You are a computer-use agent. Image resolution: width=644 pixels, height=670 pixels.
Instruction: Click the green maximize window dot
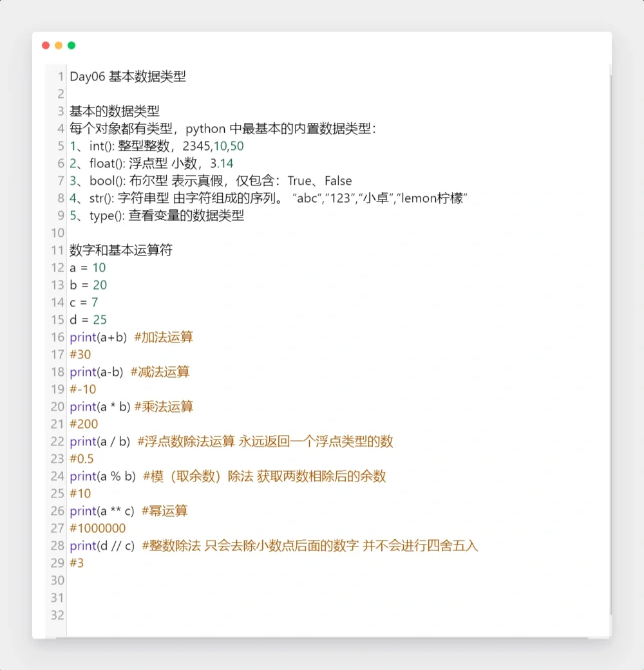71,45
